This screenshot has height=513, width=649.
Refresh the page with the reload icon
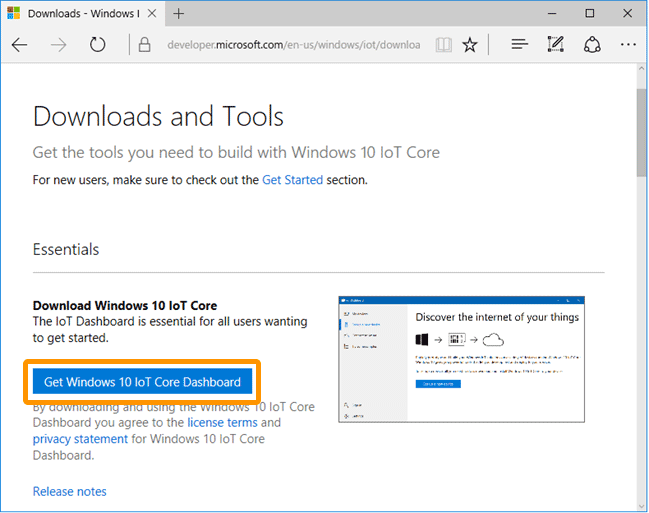98,44
